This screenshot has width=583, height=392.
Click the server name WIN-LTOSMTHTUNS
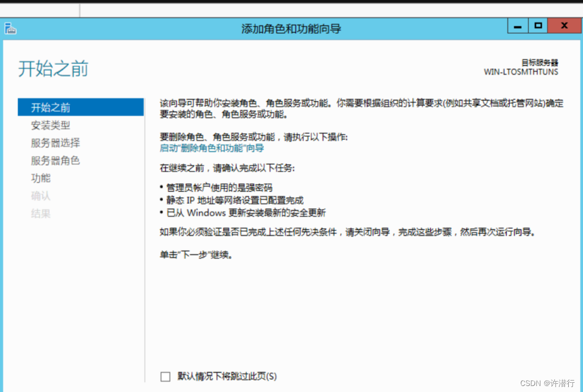point(521,72)
